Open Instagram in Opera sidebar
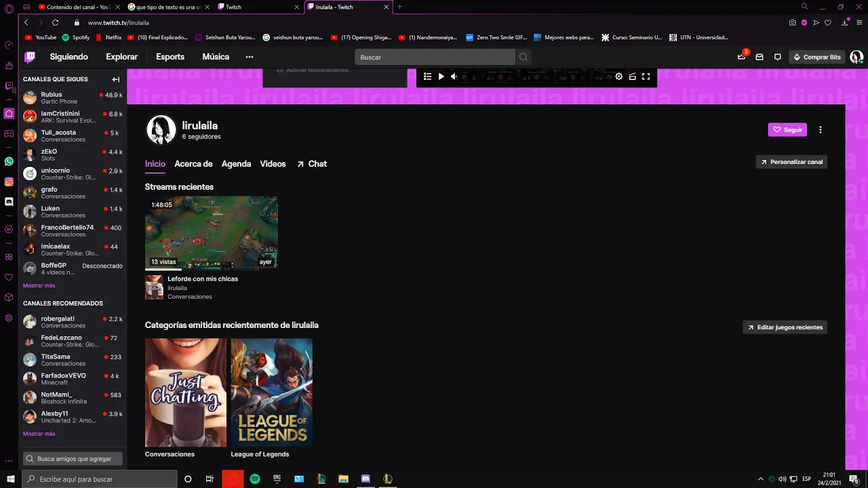The image size is (868, 488). [x=9, y=182]
